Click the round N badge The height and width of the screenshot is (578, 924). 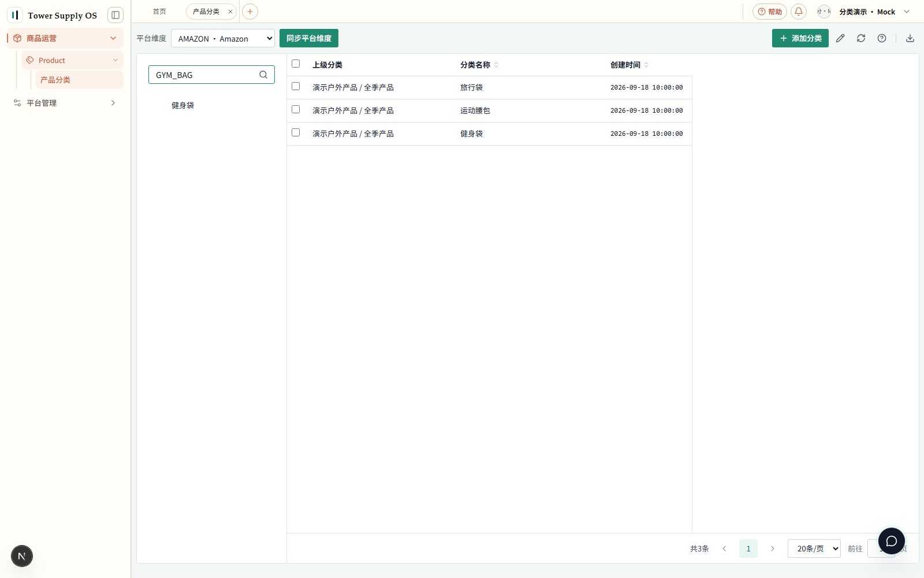coord(22,556)
